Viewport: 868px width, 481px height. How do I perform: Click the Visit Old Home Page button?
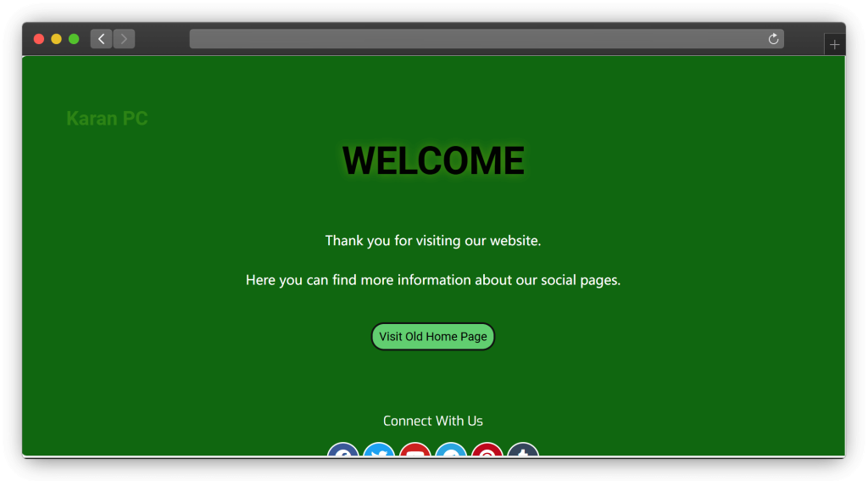point(432,337)
